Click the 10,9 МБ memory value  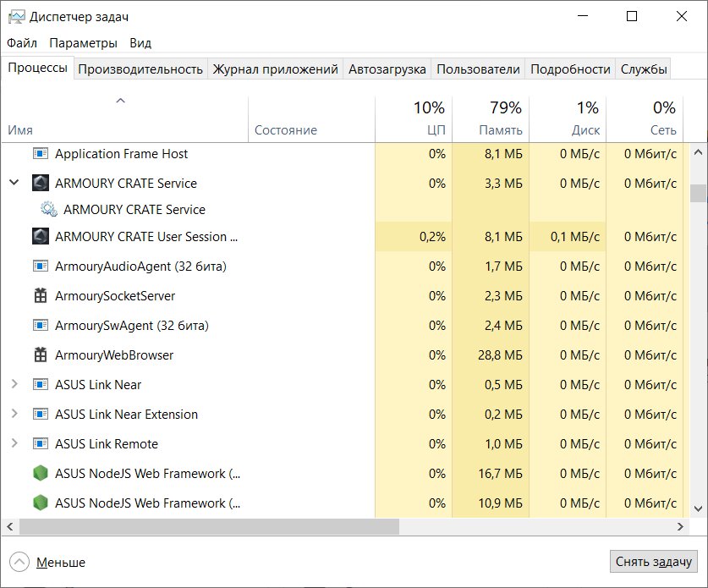[500, 503]
